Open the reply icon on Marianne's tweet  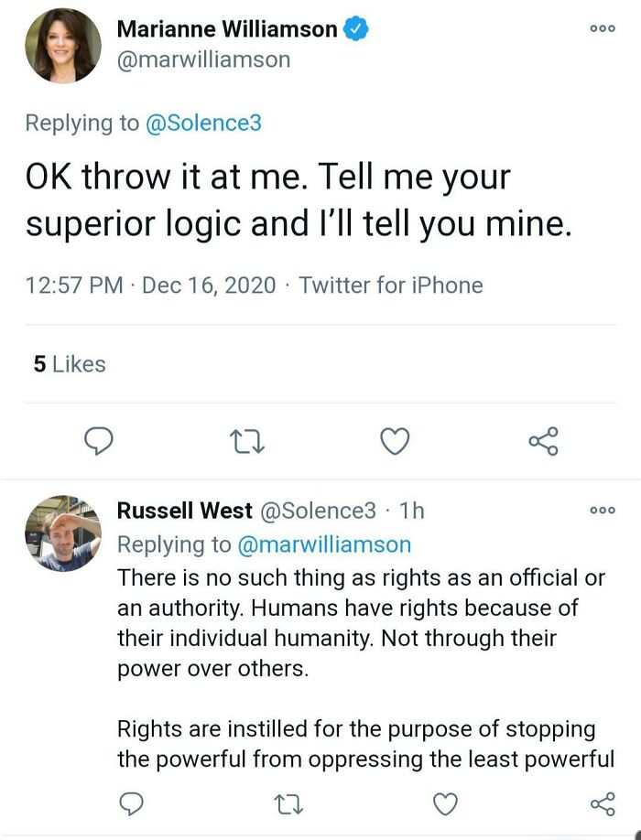(98, 442)
